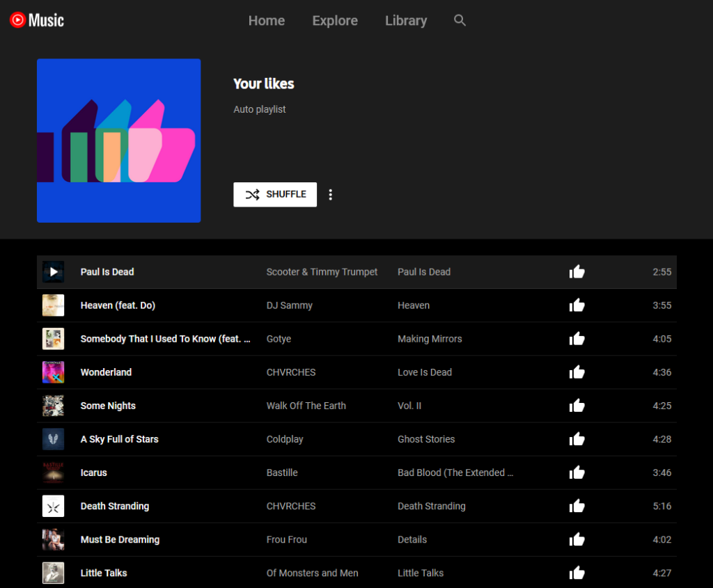
Task: Click the Must Be Dreaming track thumbnail
Action: coord(53,539)
